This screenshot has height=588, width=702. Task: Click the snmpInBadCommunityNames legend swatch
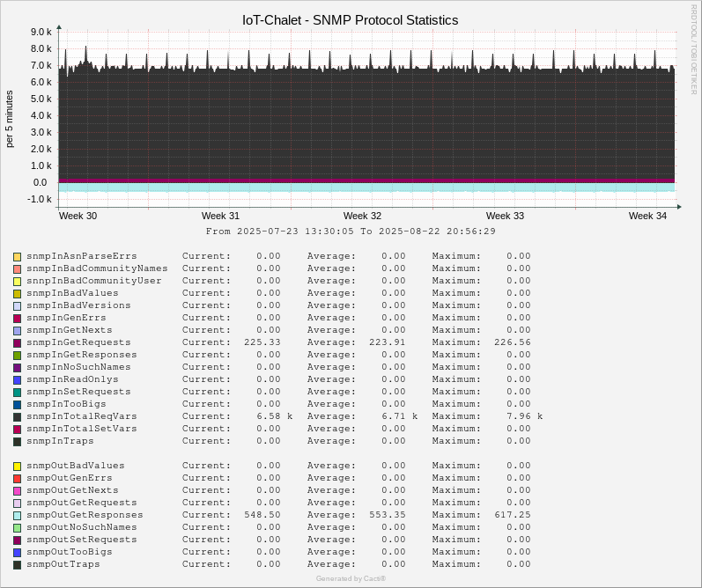point(17,269)
